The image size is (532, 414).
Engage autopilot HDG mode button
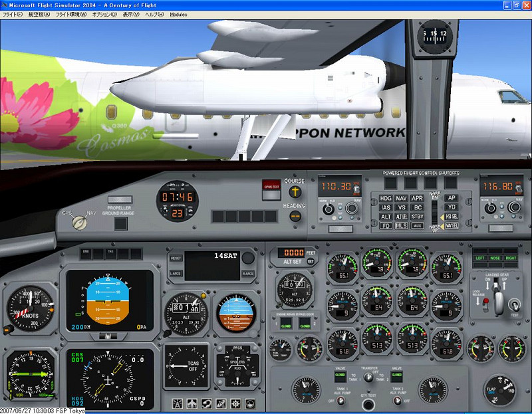386,198
